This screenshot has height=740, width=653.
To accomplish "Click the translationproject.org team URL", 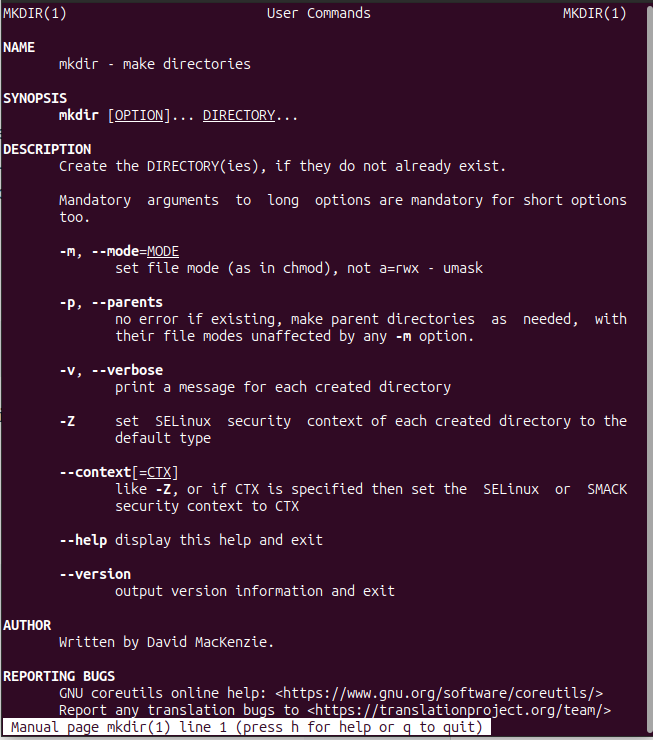I will coord(459,710).
